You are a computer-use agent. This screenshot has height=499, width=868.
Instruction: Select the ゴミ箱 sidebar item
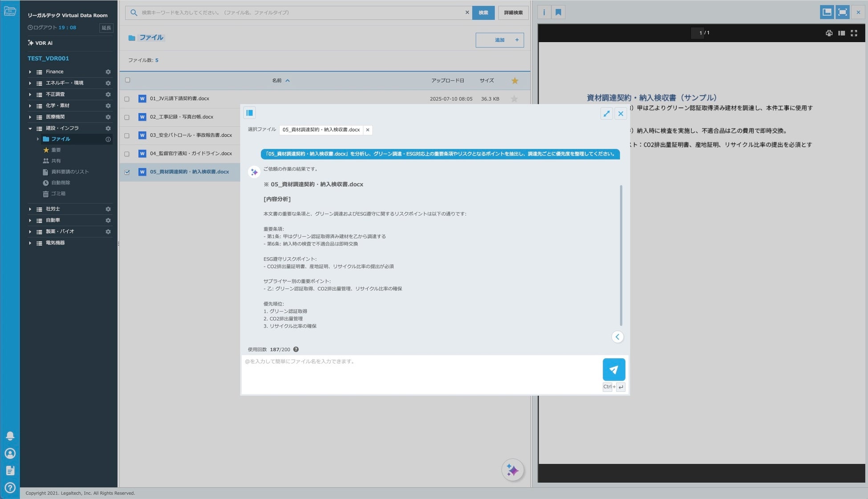(x=58, y=194)
